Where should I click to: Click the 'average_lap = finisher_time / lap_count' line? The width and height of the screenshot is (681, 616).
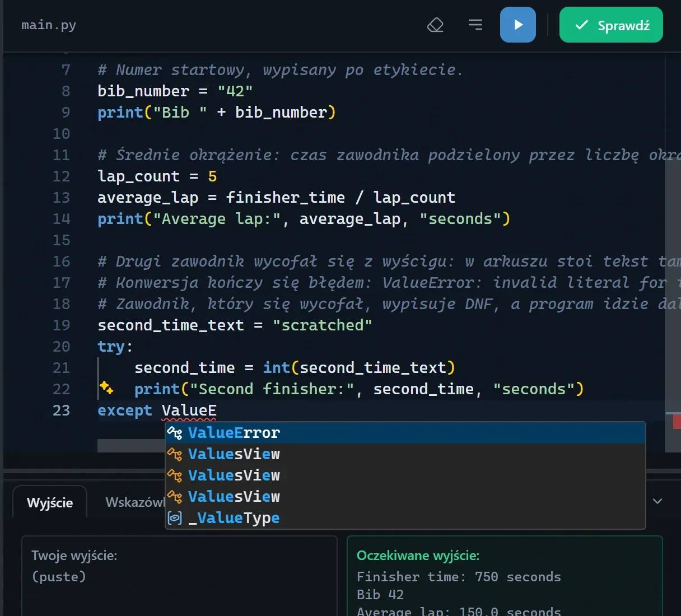tap(277, 198)
